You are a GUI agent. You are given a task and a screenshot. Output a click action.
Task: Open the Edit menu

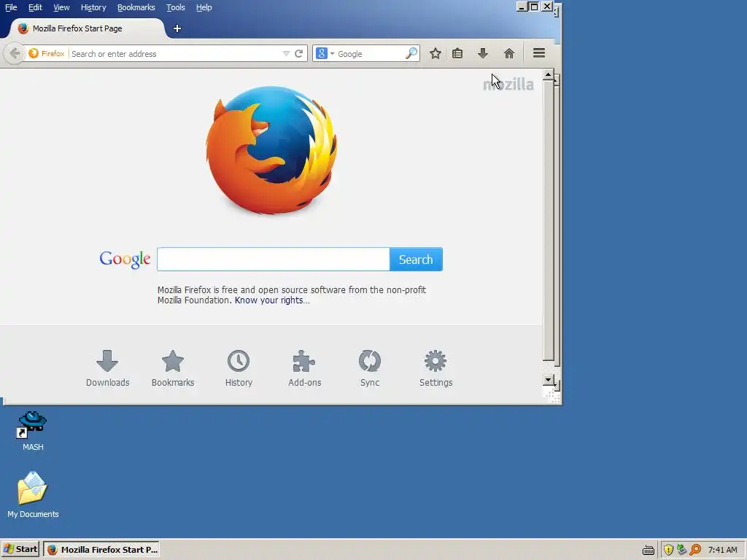click(35, 7)
